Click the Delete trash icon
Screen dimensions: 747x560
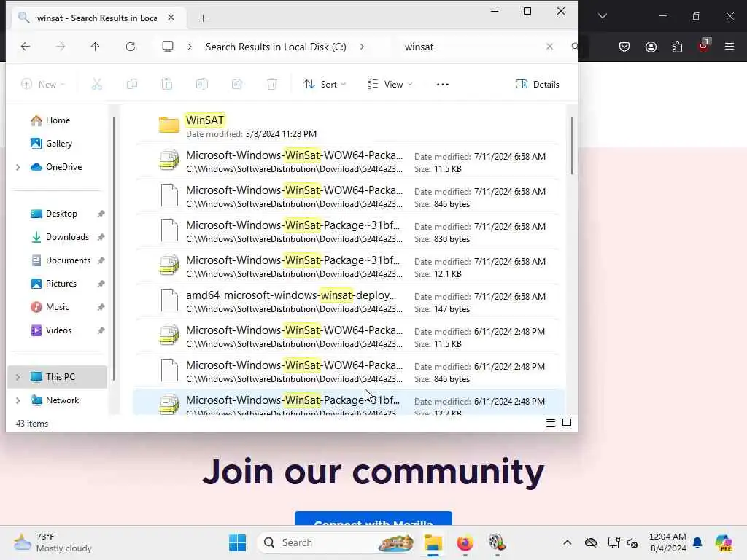[x=272, y=85]
